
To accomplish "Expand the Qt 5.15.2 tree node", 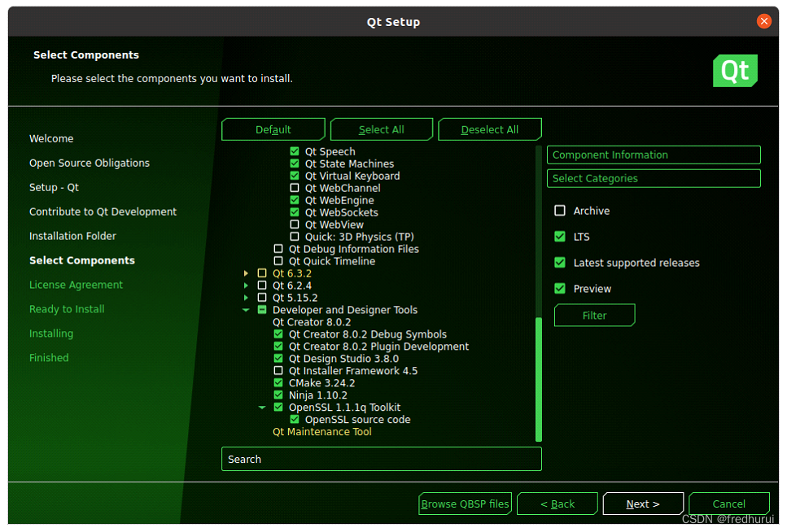I will click(246, 297).
